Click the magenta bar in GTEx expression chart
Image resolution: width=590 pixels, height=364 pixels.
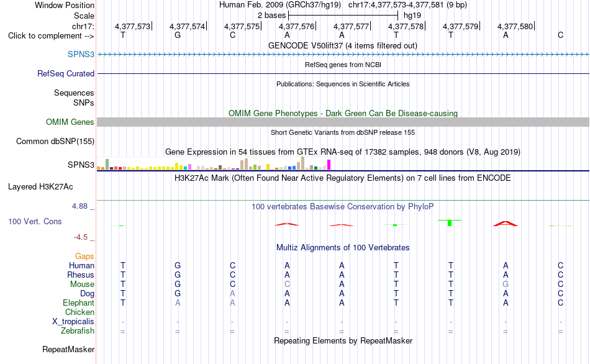(x=329, y=165)
